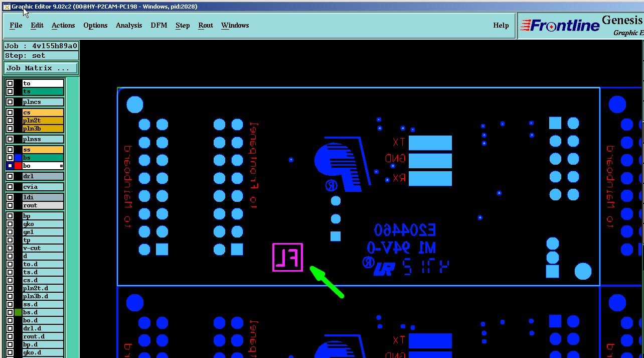The width and height of the screenshot is (644, 358).
Task: Click the Step: set field
Action: click(x=41, y=56)
